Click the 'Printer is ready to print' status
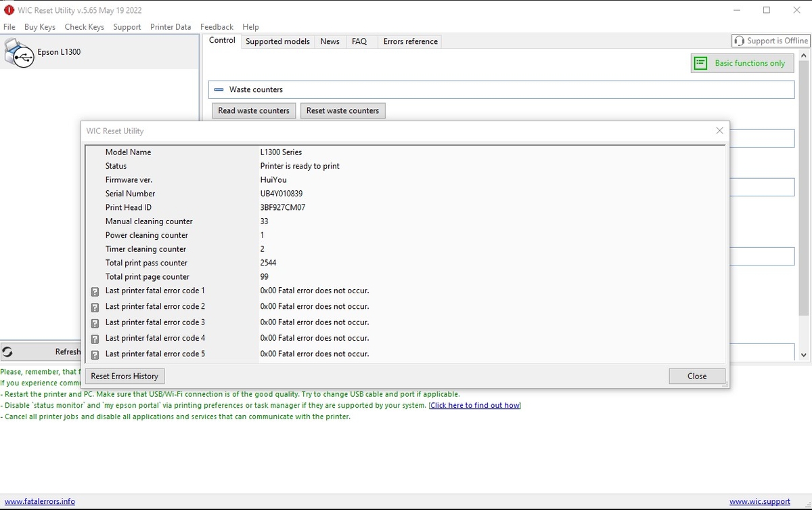812x510 pixels. click(300, 166)
